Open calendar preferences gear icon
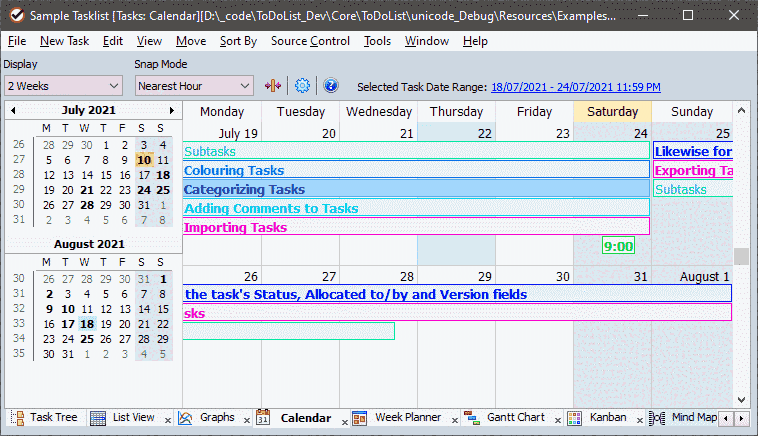Screen dimensions: 758x436 coord(302,86)
